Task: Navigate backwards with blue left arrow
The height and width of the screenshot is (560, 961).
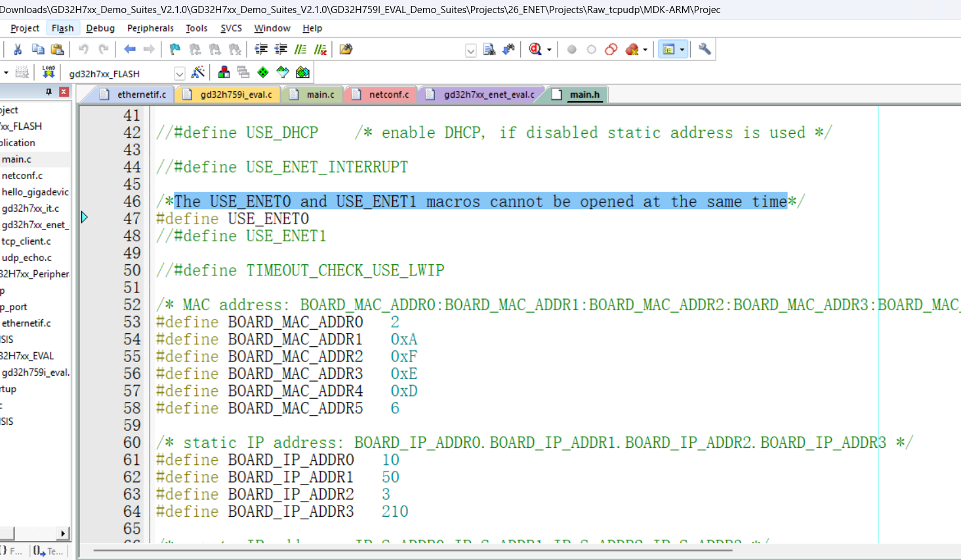Action: [130, 49]
